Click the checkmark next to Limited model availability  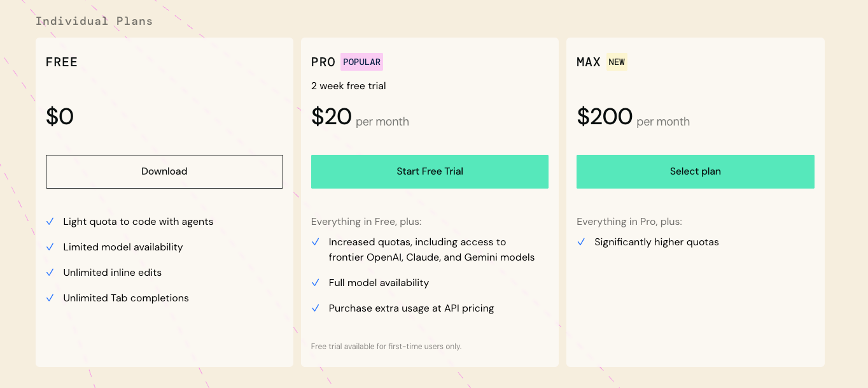50,247
